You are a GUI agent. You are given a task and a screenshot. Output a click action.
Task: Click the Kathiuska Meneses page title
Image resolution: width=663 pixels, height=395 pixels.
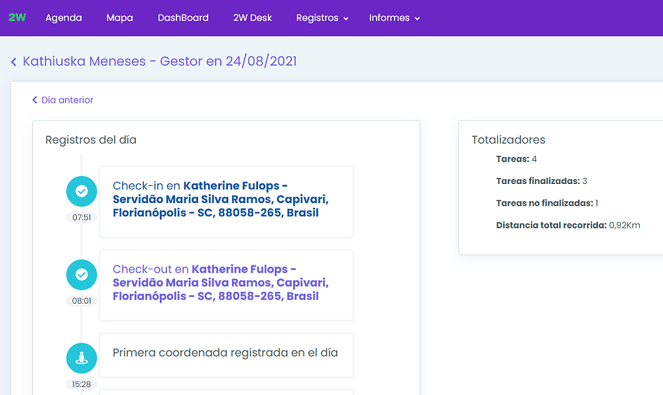tap(160, 61)
